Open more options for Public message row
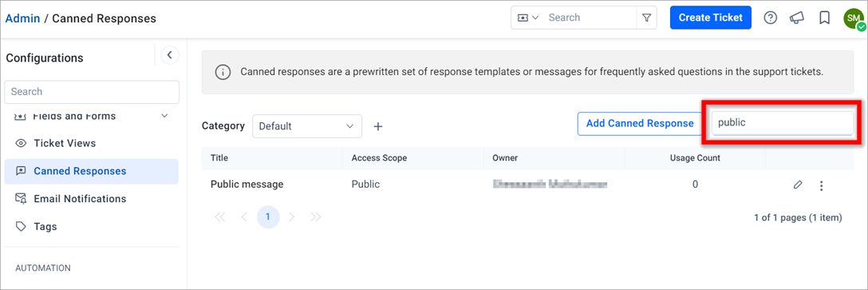The height and width of the screenshot is (290, 868). [x=822, y=186]
